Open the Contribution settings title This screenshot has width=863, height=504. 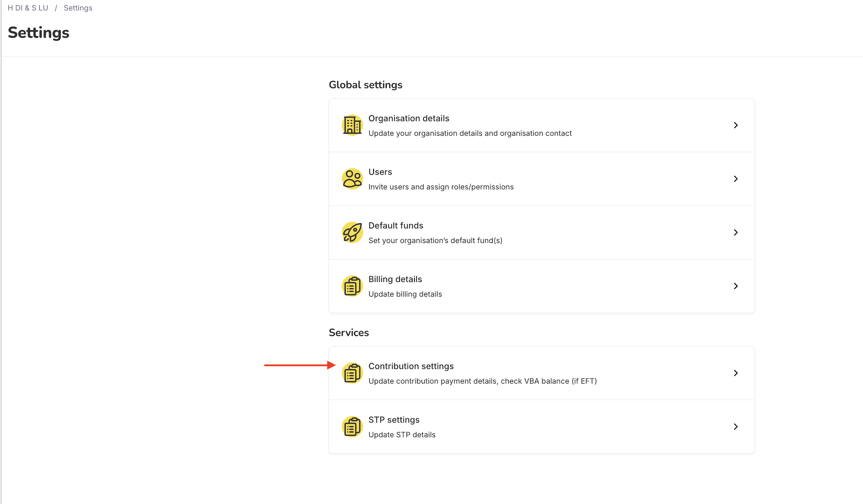click(411, 366)
